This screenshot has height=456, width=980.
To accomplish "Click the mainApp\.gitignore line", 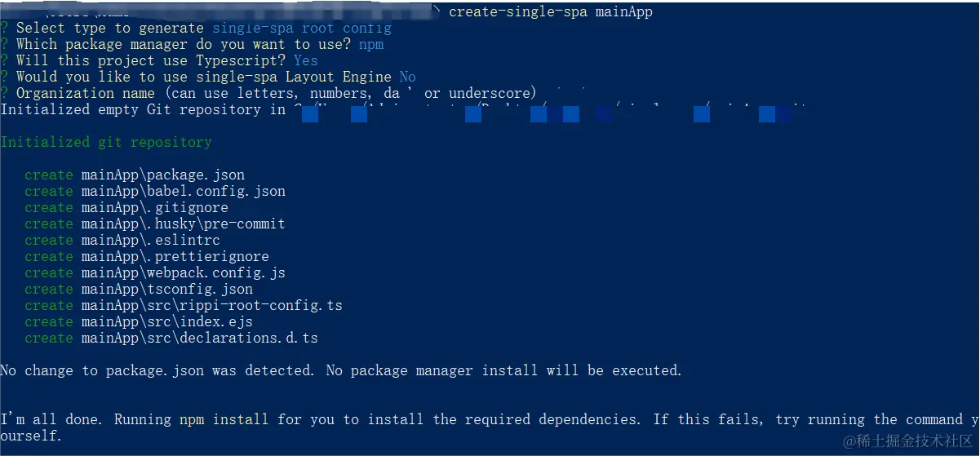I will [x=126, y=207].
